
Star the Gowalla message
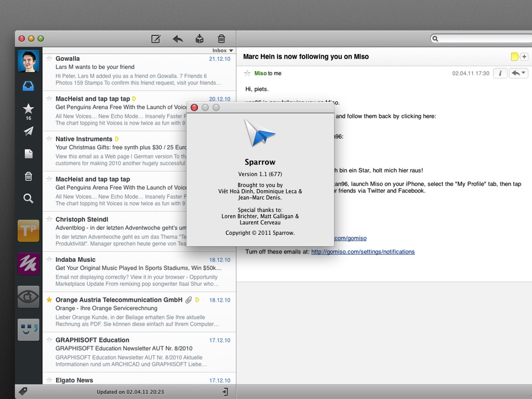tap(49, 58)
